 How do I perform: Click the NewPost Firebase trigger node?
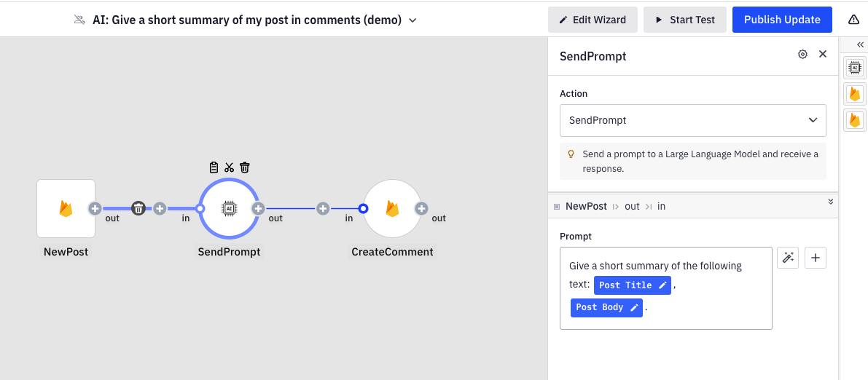pos(66,209)
